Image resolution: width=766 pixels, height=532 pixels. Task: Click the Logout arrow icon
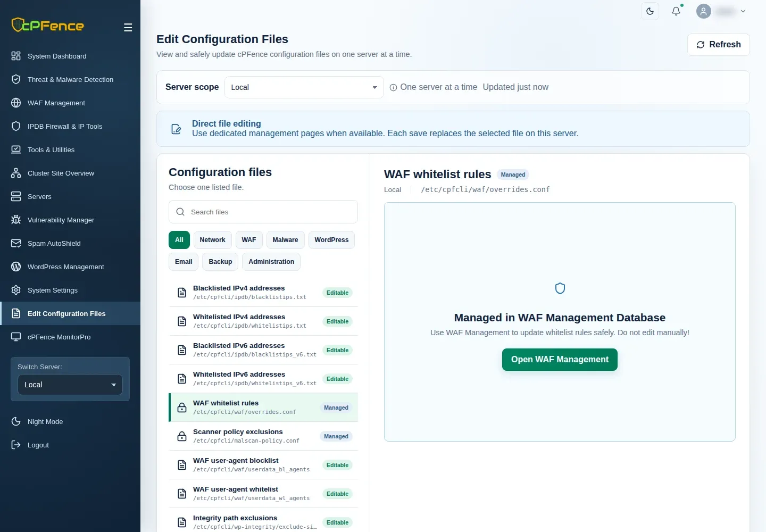pos(16,445)
